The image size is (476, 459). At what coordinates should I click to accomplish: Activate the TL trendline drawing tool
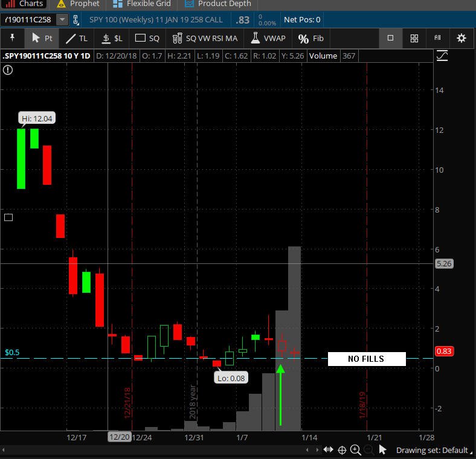pos(77,38)
